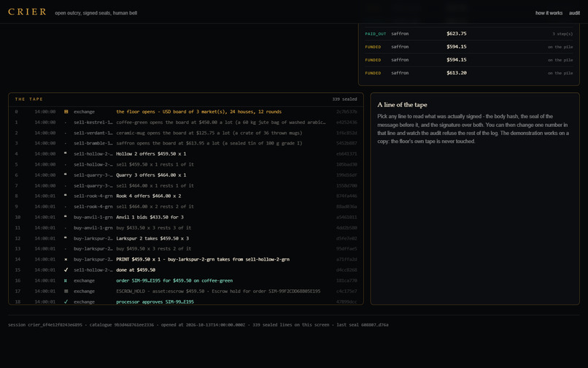Viewport: 588px width, 368px height.
Task: Select the 'saffron opens the board at $613.95' line
Action: point(186,143)
